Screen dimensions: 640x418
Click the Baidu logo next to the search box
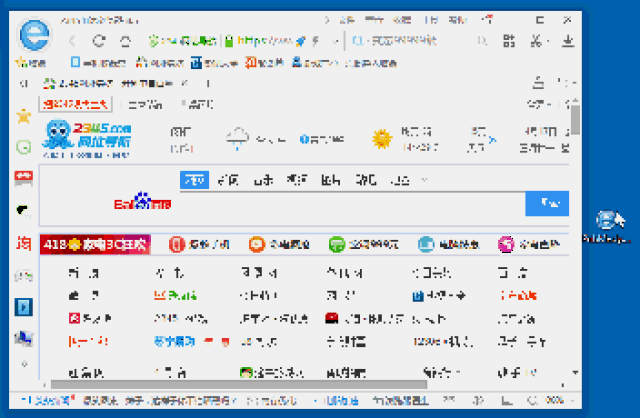coord(142,201)
